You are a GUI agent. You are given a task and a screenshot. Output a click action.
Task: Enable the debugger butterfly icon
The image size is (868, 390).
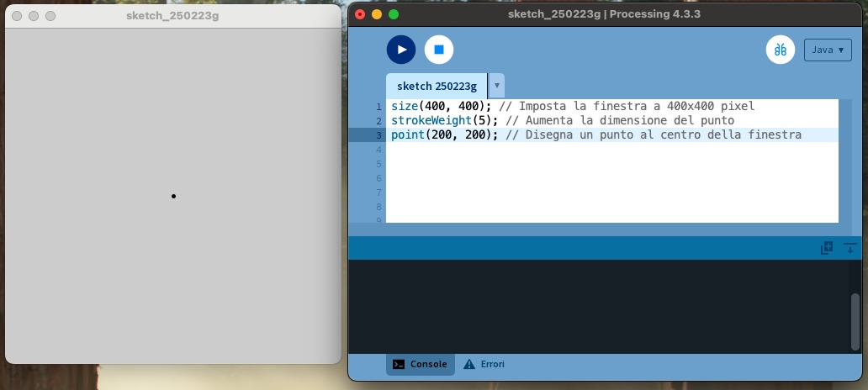pos(781,50)
